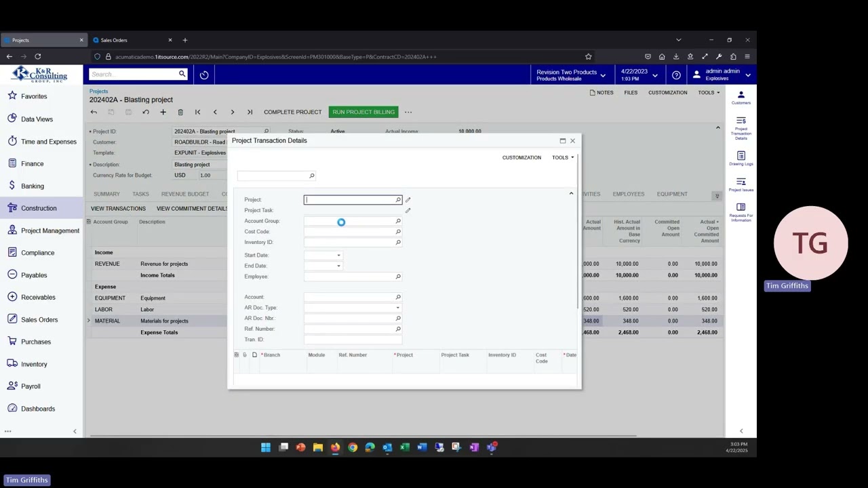
Task: Open the Payroll workspace
Action: (x=31, y=386)
